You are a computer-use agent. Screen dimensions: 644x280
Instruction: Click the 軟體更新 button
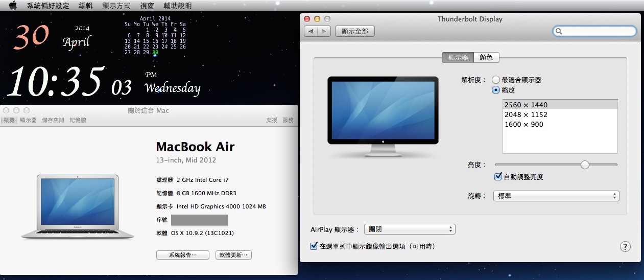tap(234, 255)
